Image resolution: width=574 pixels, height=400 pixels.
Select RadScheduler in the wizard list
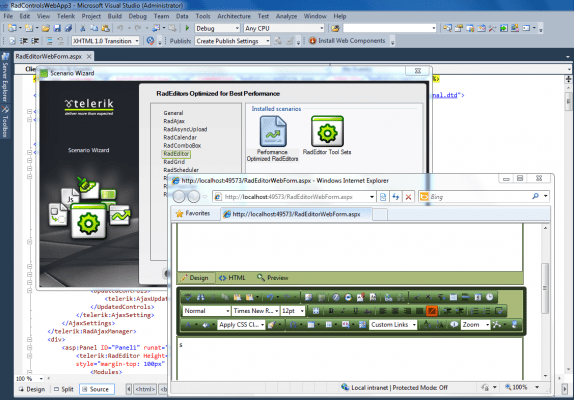pos(181,170)
